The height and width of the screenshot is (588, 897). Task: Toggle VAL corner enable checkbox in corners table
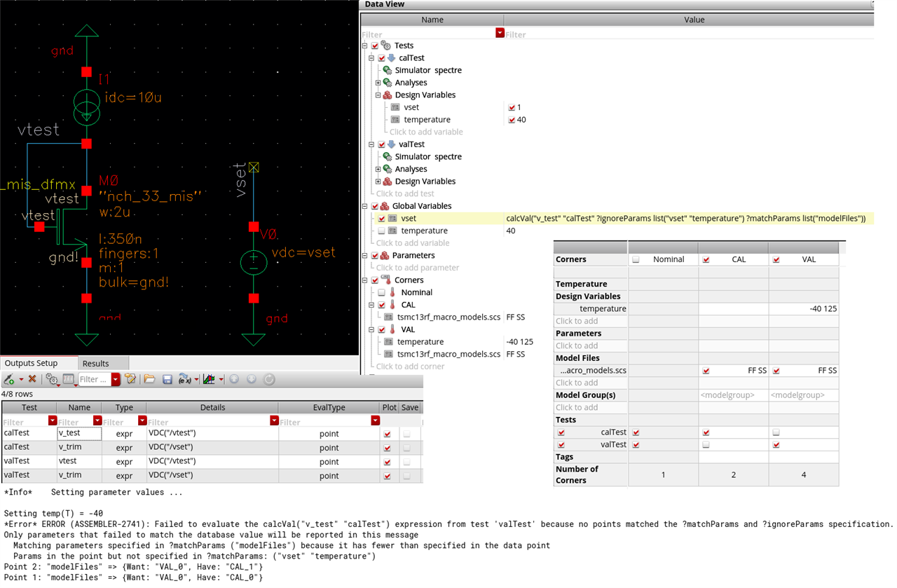point(776,259)
